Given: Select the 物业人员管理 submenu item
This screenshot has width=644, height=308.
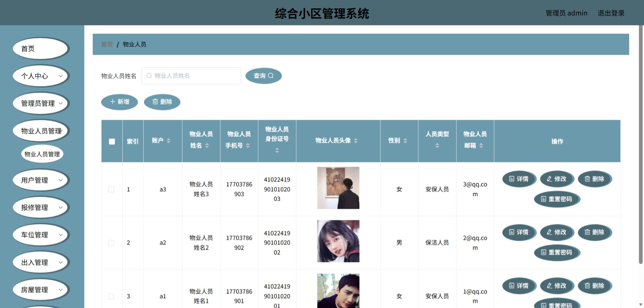Looking at the screenshot, I should [42, 154].
